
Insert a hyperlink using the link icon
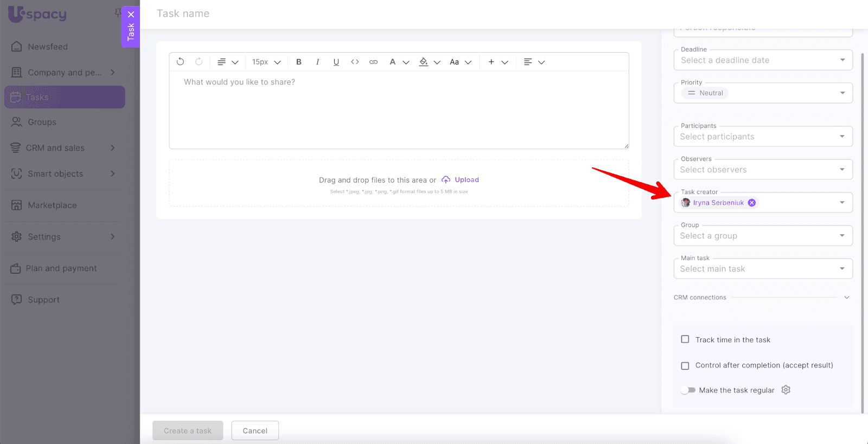coord(373,62)
